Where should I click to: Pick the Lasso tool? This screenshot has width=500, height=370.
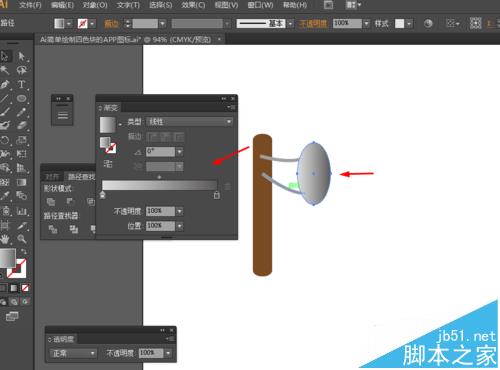tap(21, 70)
